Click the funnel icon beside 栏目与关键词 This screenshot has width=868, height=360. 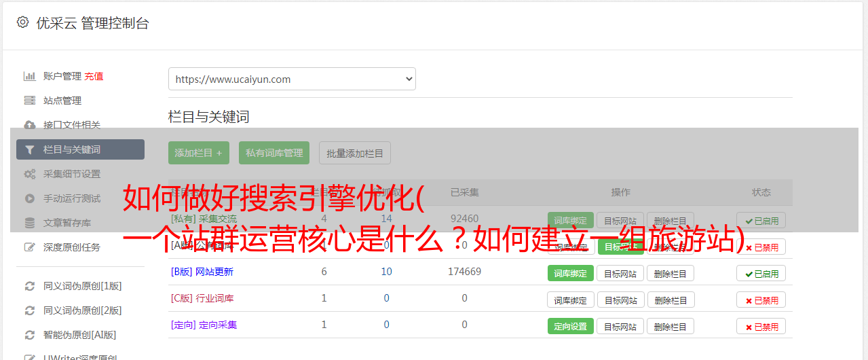30,149
